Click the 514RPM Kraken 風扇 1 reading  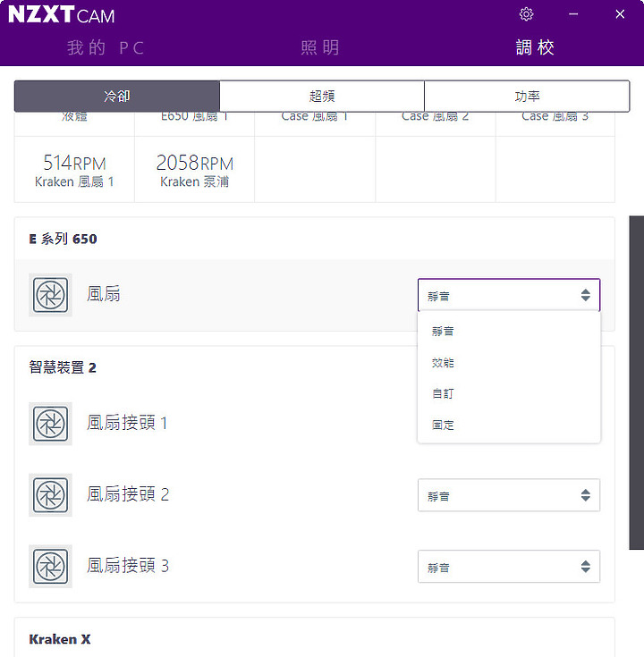coord(74,169)
